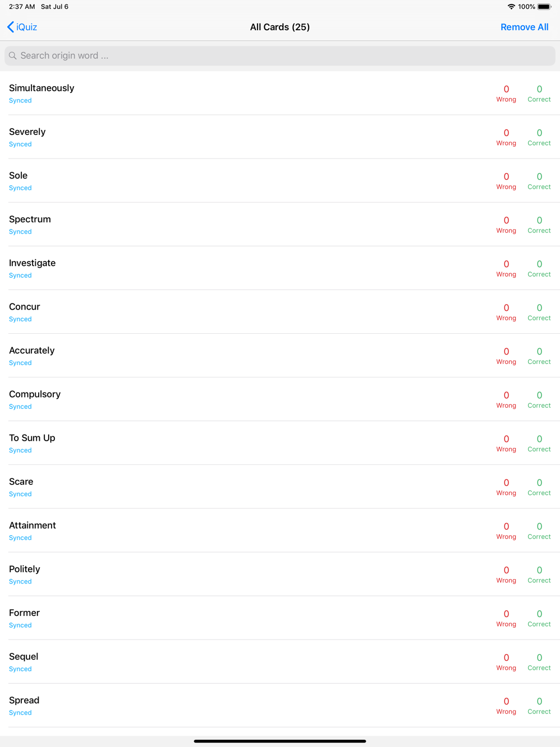The height and width of the screenshot is (747, 560).
Task: Tap Synced label under To Sum Up
Action: click(x=20, y=450)
